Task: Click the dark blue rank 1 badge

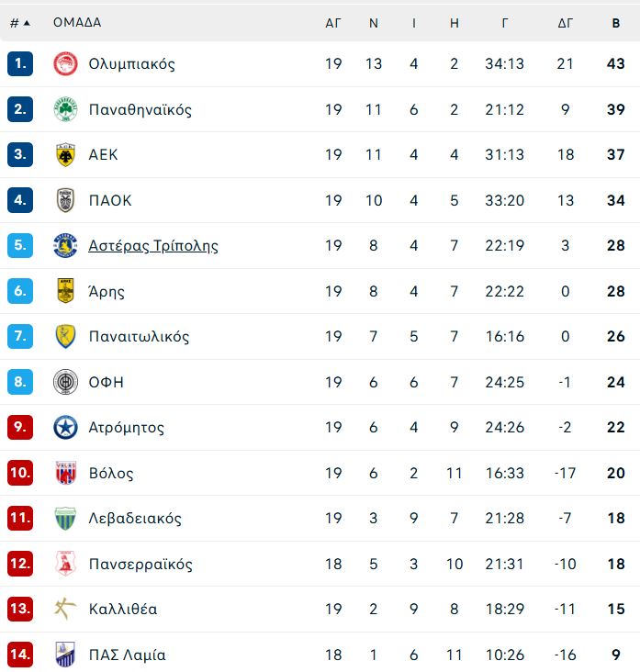Action: pos(20,63)
